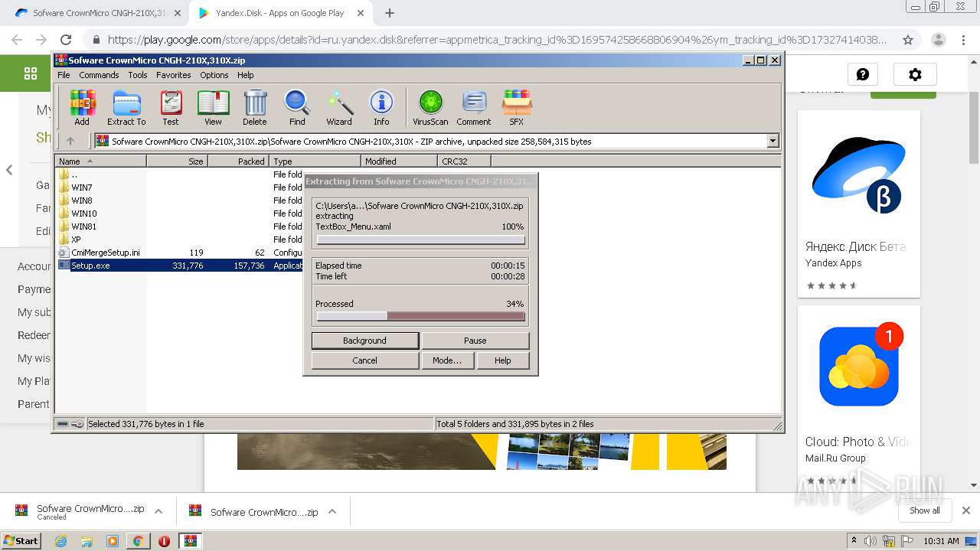Click the Add toolbar icon in WinRAR
Screen dimensions: 980x551
pyautogui.click(x=82, y=108)
